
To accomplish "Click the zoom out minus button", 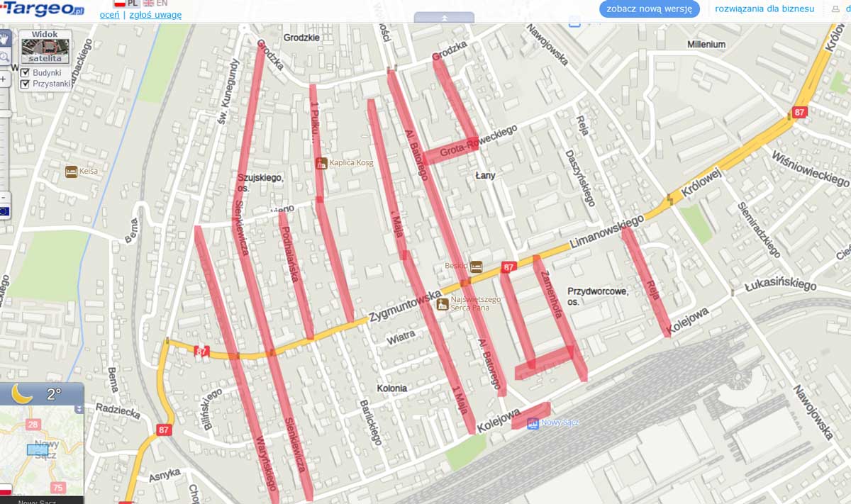I will [x=4, y=197].
